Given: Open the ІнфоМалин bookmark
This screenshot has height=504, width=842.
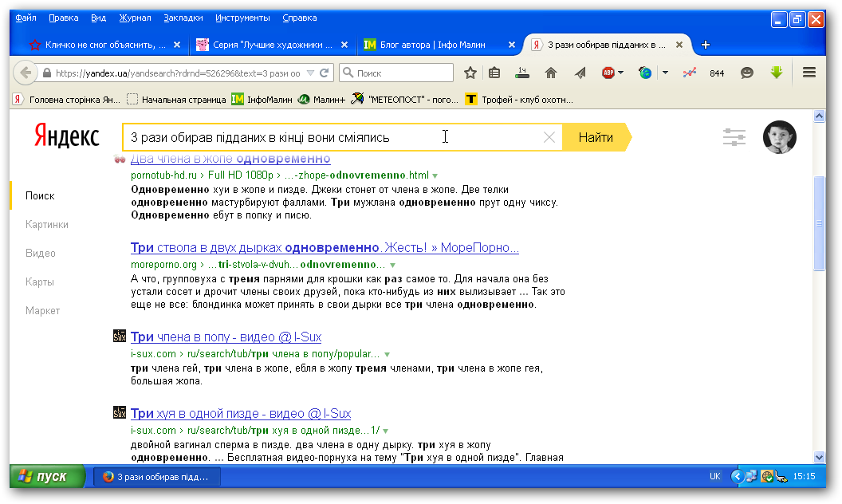Looking at the screenshot, I should pyautogui.click(x=262, y=100).
